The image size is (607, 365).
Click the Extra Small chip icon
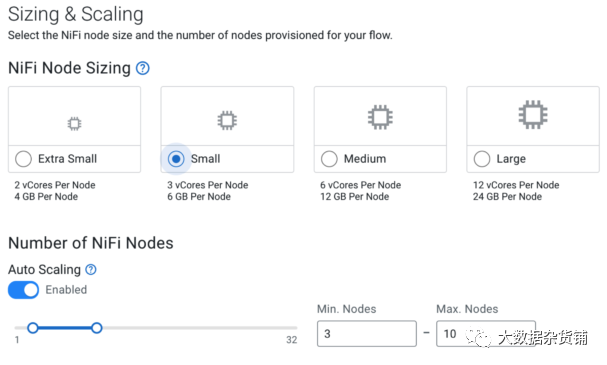(74, 124)
